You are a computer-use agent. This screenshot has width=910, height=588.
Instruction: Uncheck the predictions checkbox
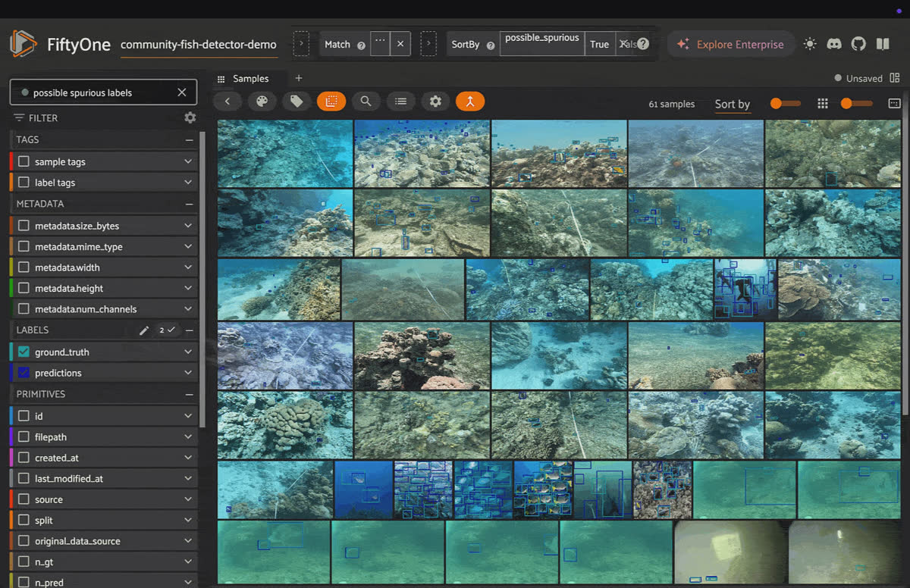pyautogui.click(x=24, y=373)
